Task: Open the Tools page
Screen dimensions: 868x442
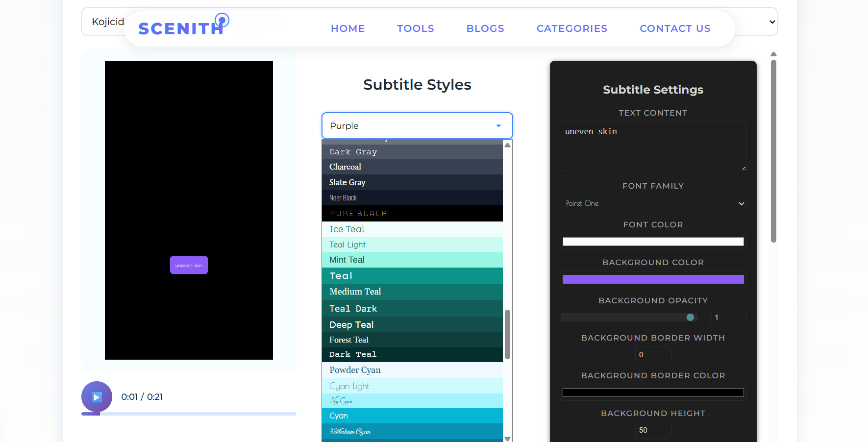Action: click(415, 28)
